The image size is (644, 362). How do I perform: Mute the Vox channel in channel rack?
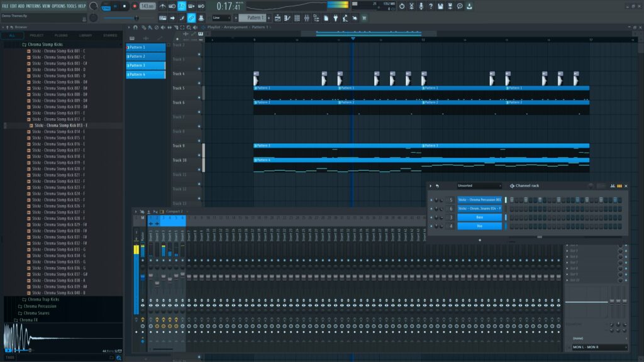tap(431, 226)
